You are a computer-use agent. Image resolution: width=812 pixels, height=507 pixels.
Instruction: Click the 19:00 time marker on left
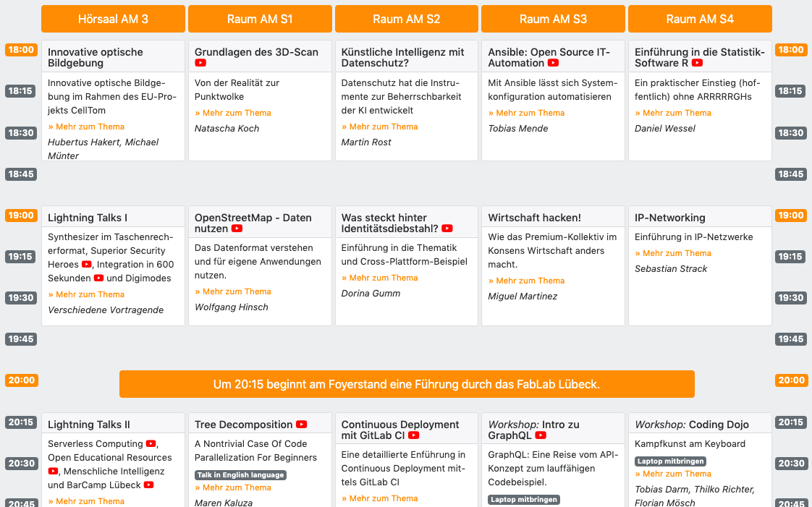(21, 216)
